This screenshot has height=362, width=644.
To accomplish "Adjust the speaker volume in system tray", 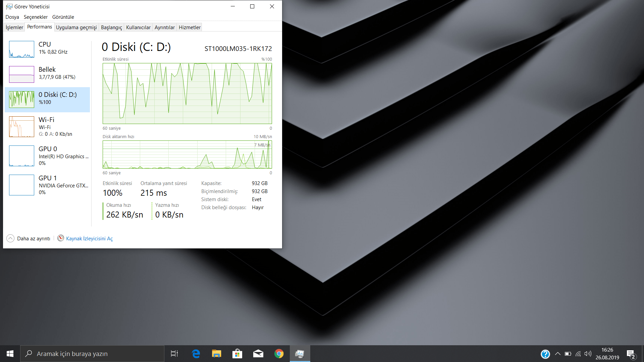I will [x=588, y=354].
